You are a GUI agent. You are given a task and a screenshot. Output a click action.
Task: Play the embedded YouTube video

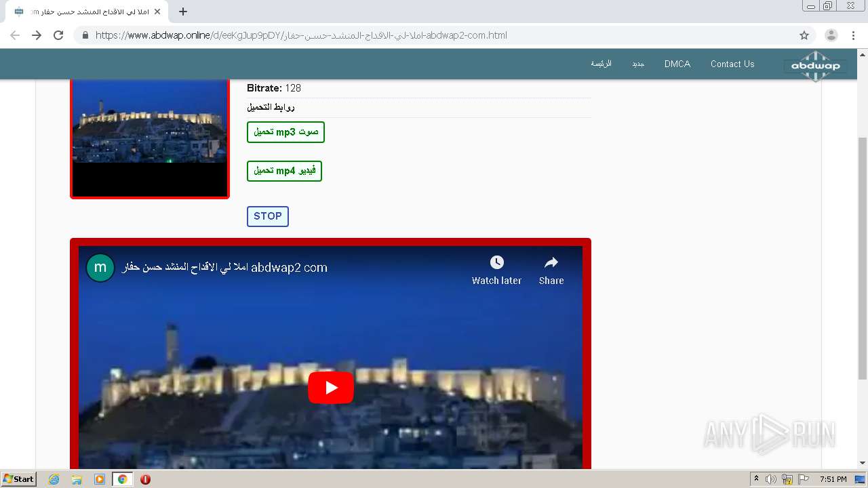click(331, 388)
